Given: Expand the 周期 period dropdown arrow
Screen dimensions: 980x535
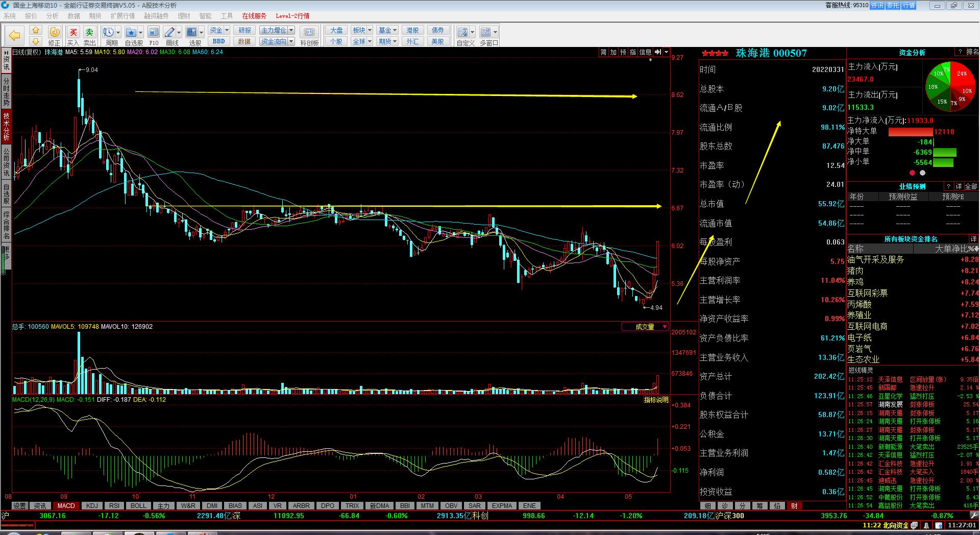Looking at the screenshot, I should click(x=118, y=33).
